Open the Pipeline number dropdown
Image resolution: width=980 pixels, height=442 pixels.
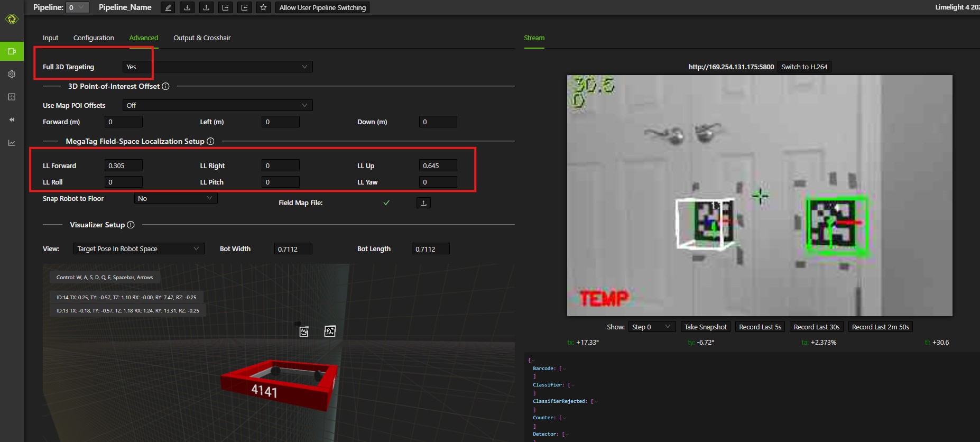[77, 7]
